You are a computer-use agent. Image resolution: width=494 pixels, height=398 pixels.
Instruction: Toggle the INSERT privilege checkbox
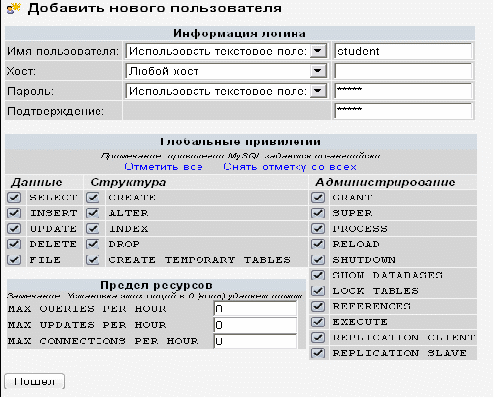pyautogui.click(x=14, y=213)
